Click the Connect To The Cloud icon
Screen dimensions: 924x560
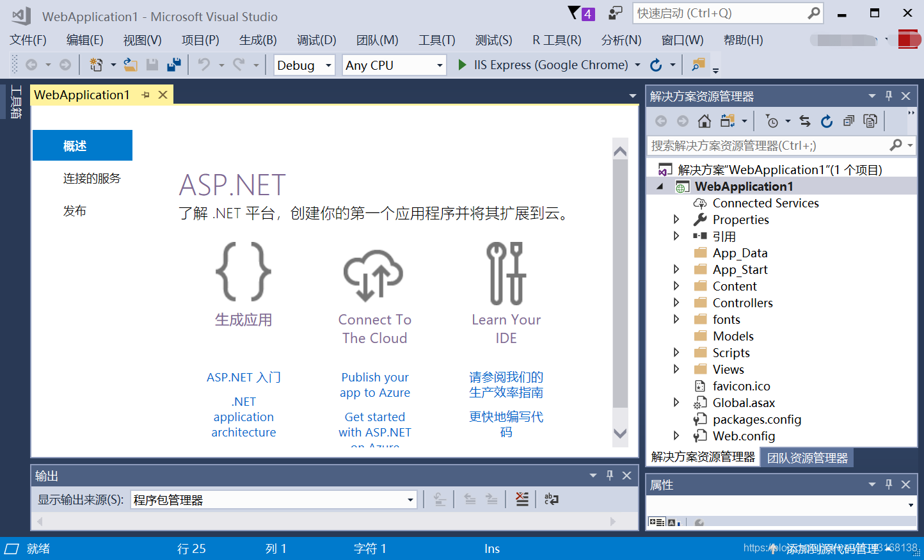tap(374, 275)
